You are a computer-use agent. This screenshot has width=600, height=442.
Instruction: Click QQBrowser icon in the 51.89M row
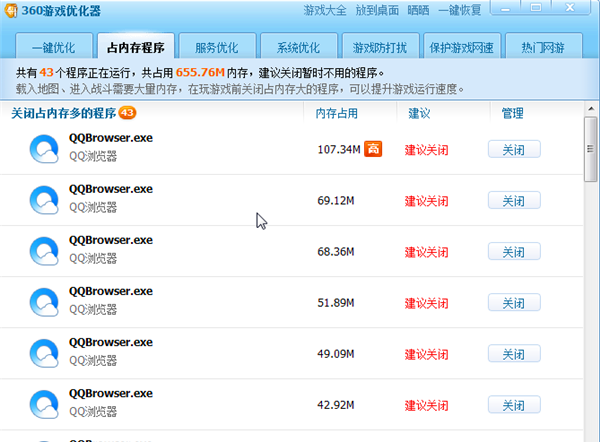pos(44,302)
